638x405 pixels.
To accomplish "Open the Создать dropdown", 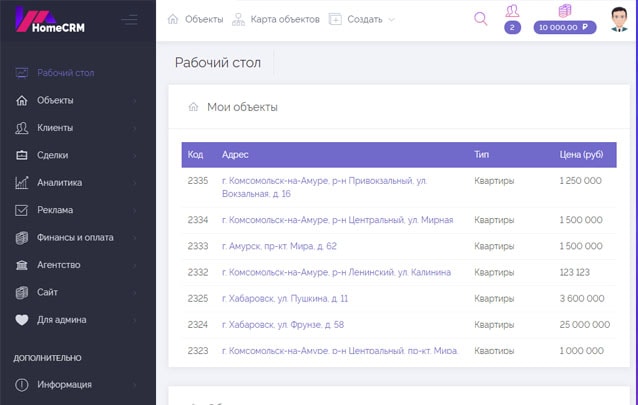I will click(x=362, y=19).
